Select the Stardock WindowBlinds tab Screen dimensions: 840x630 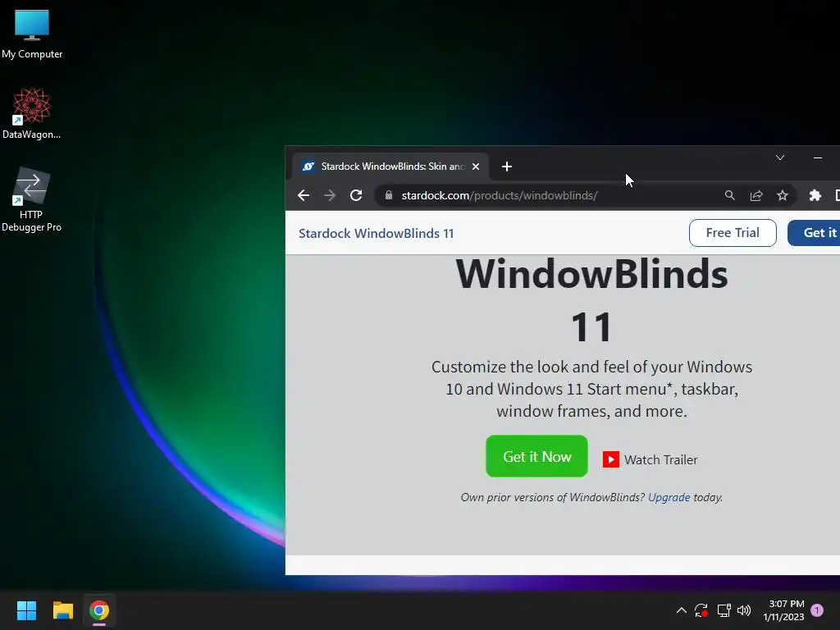pyautogui.click(x=390, y=167)
